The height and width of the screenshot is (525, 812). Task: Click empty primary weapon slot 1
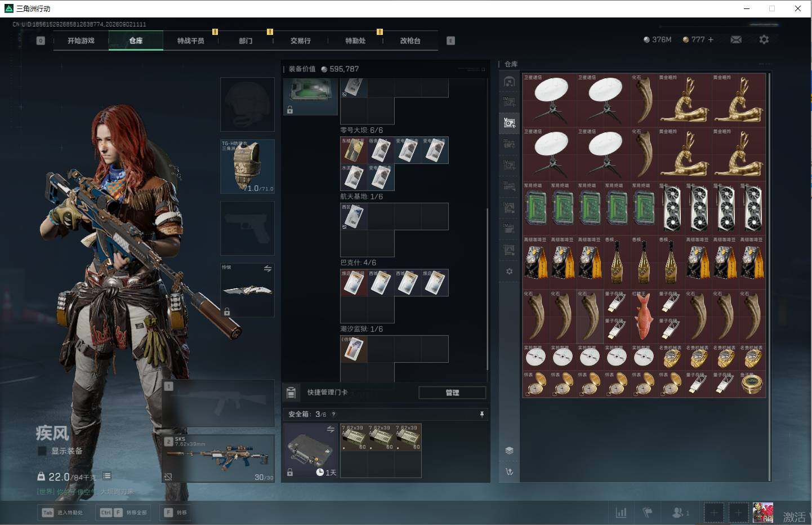[x=219, y=402]
